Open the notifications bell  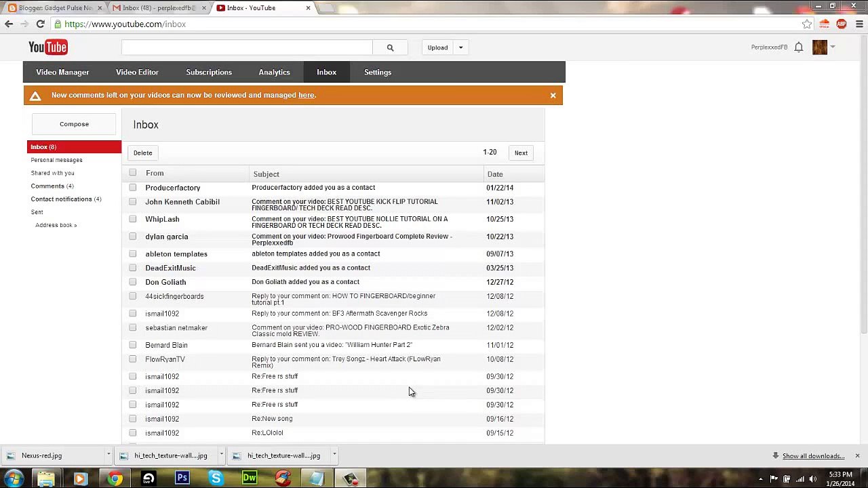(x=799, y=47)
